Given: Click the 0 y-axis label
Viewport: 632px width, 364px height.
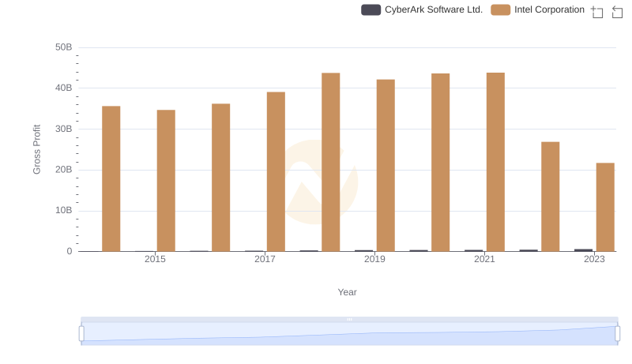Looking at the screenshot, I should (70, 251).
